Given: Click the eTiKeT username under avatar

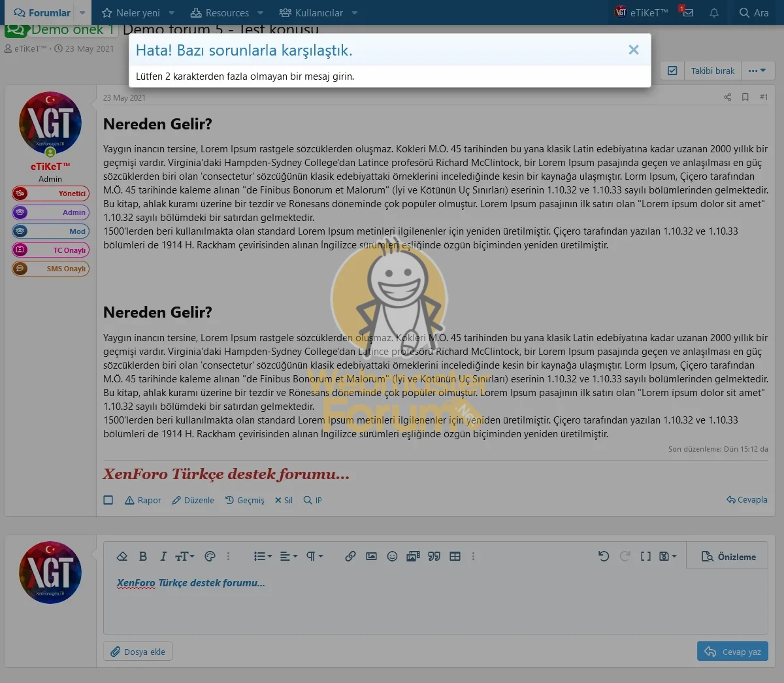Looking at the screenshot, I should [x=50, y=167].
